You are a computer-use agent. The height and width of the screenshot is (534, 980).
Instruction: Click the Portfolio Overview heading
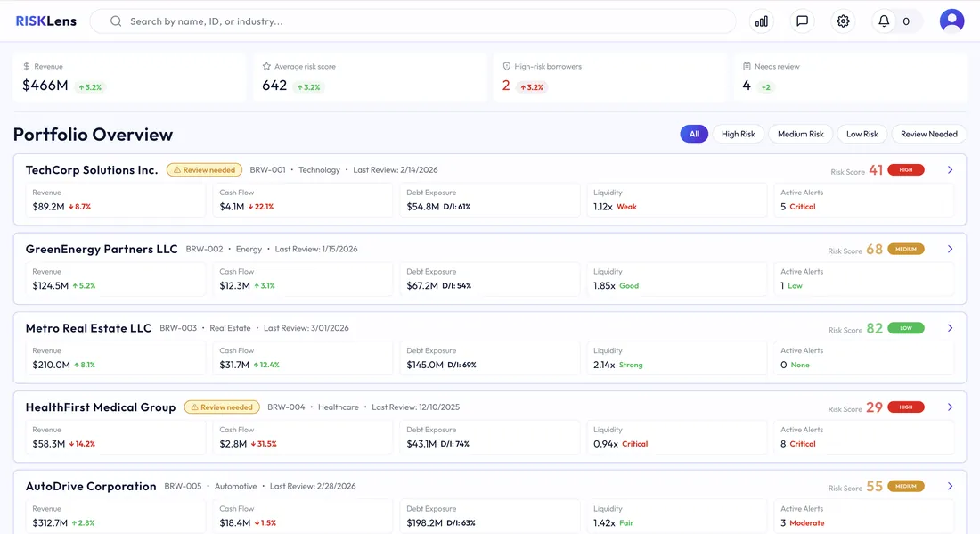(x=93, y=135)
